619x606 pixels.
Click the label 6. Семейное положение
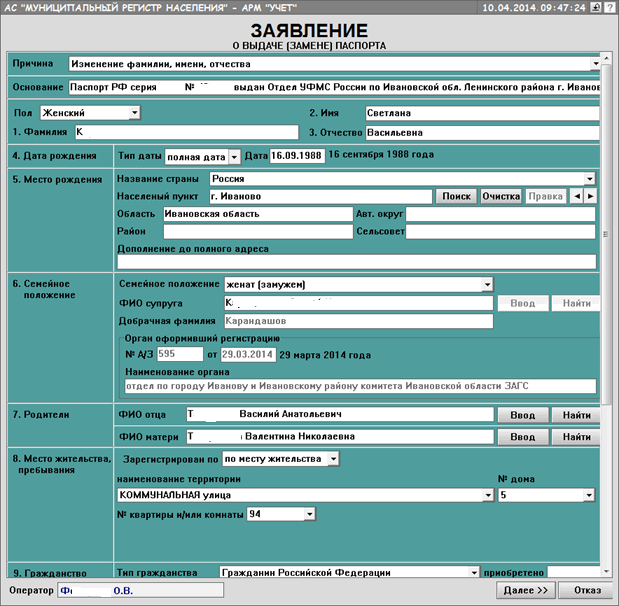[44, 289]
